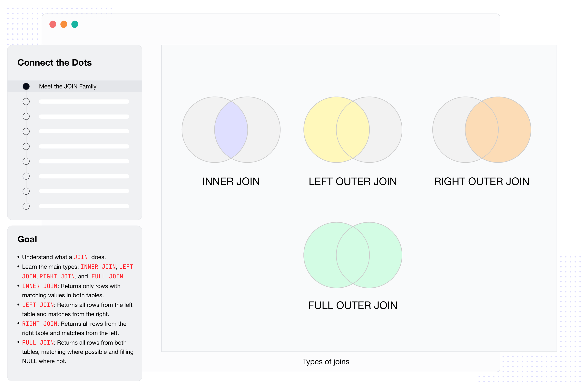Click the INNER JOIN label
This screenshot has height=390, width=588.
point(231,181)
